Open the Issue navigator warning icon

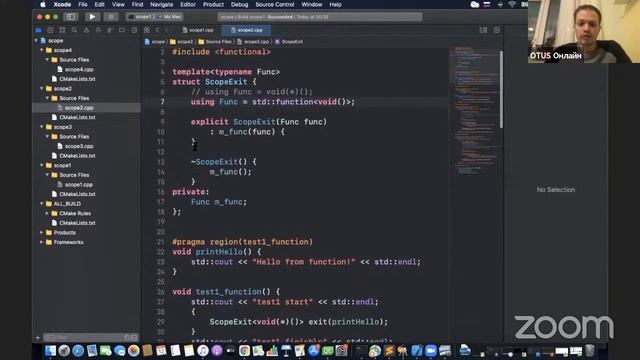[86, 30]
